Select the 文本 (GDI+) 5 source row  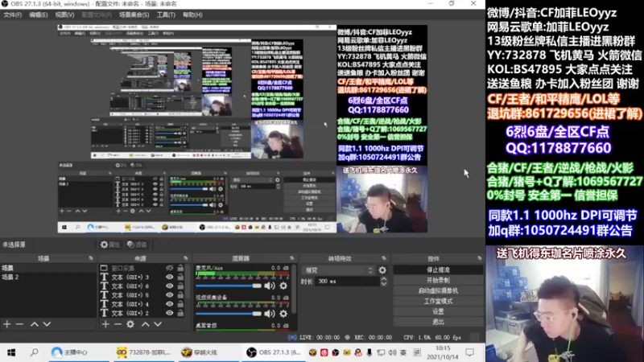coord(142,295)
